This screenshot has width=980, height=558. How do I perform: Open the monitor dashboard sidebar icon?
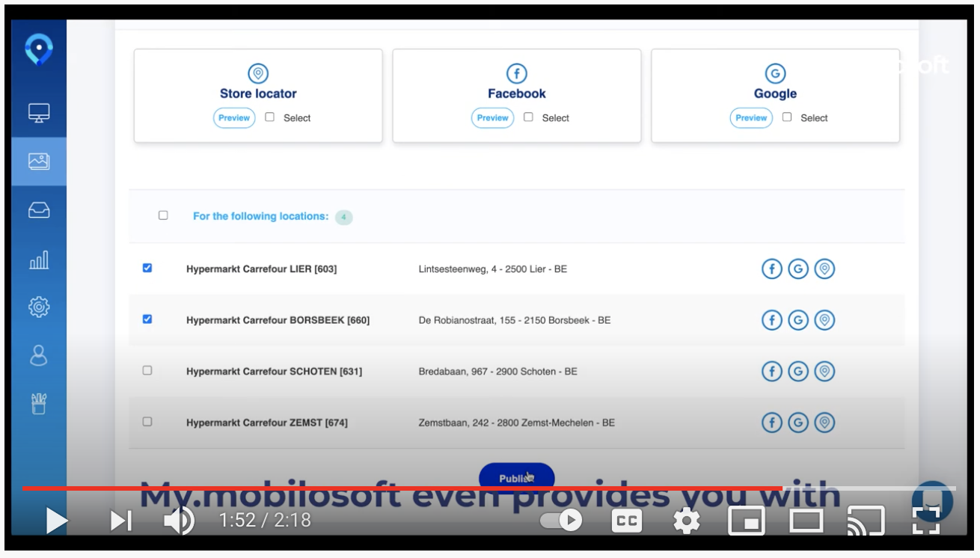(39, 114)
